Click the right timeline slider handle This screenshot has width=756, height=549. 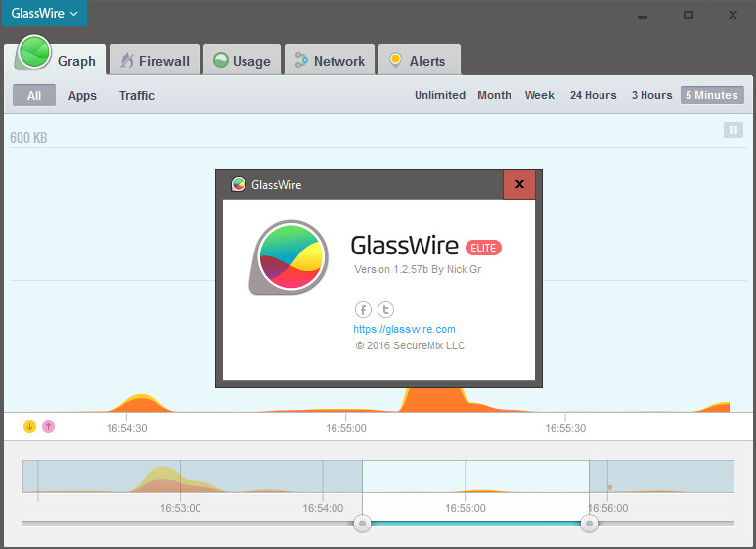click(x=589, y=523)
